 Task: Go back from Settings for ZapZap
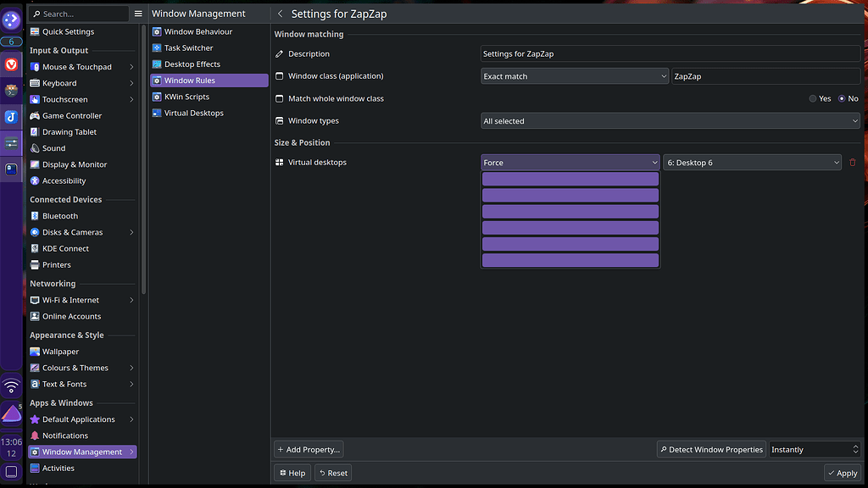[280, 14]
